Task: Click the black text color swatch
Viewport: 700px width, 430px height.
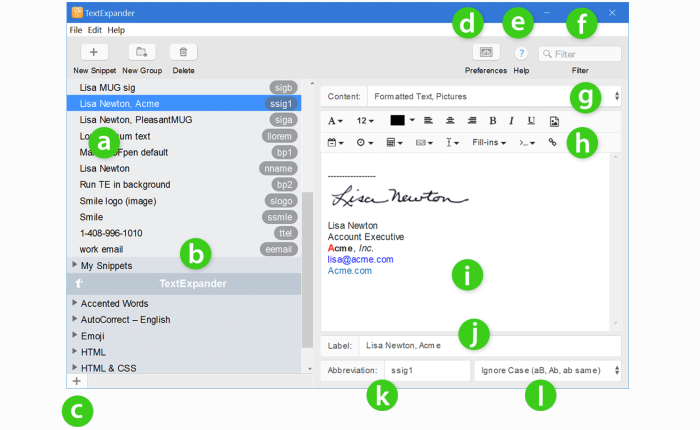Action: click(x=397, y=120)
